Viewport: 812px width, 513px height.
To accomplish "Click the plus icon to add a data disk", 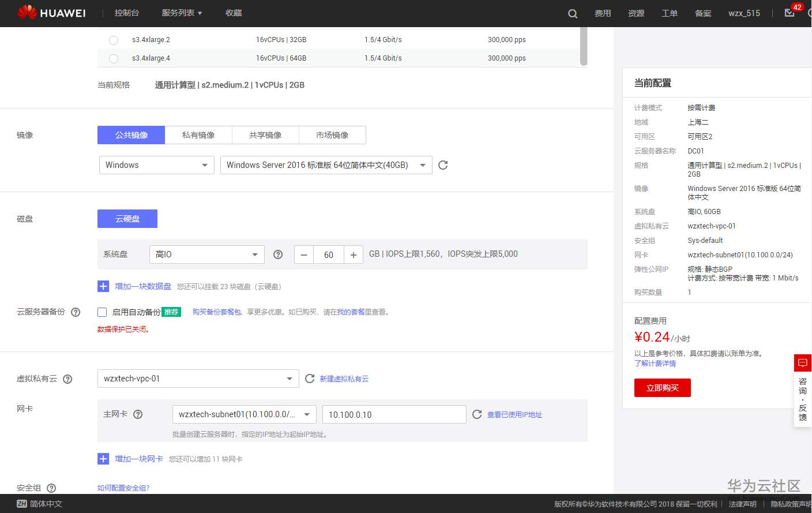I will point(103,286).
